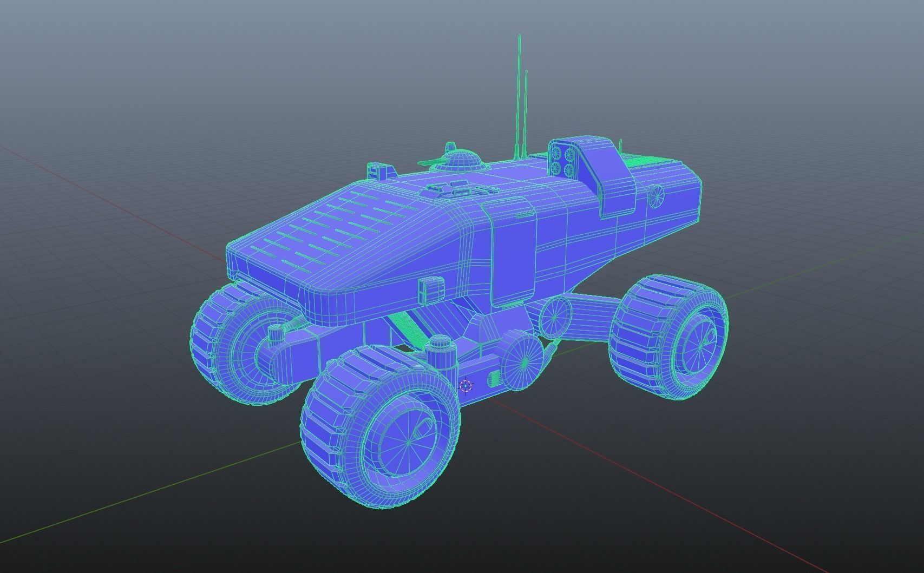Select the dome turret on the roof
The width and height of the screenshot is (924, 573).
tap(459, 161)
